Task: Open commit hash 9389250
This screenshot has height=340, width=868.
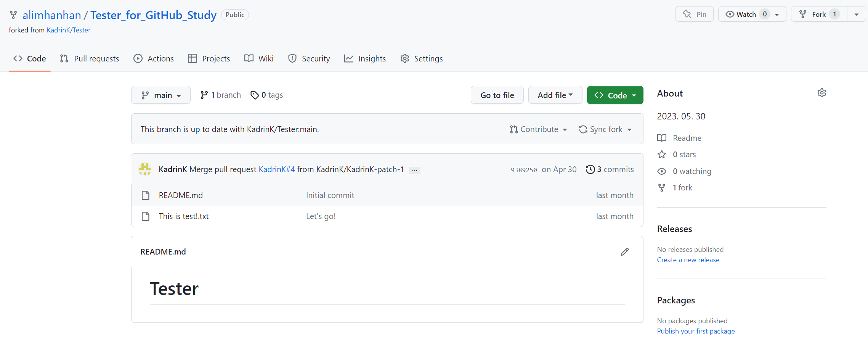Action: pos(524,170)
